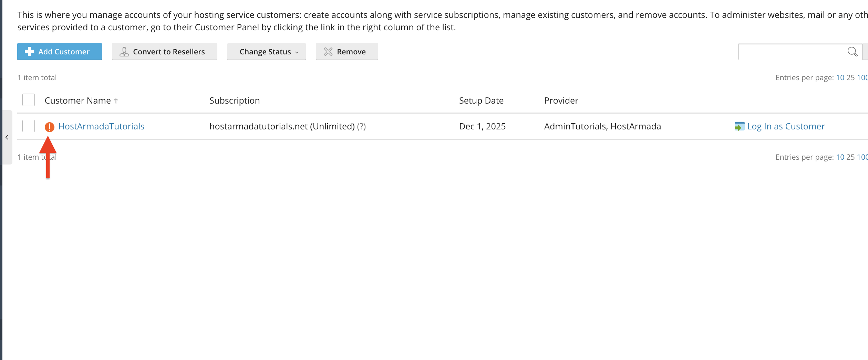Click the orange warning status icon
The image size is (868, 360).
[50, 127]
